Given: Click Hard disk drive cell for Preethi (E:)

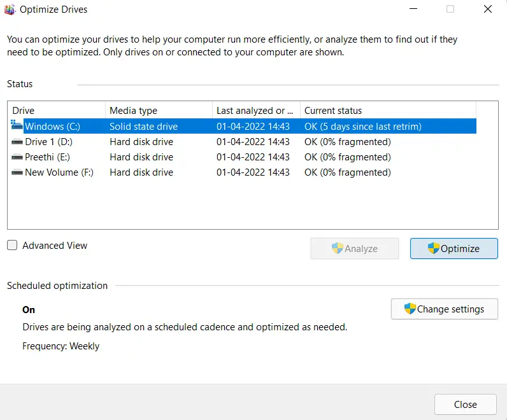Looking at the screenshot, I should (141, 157).
